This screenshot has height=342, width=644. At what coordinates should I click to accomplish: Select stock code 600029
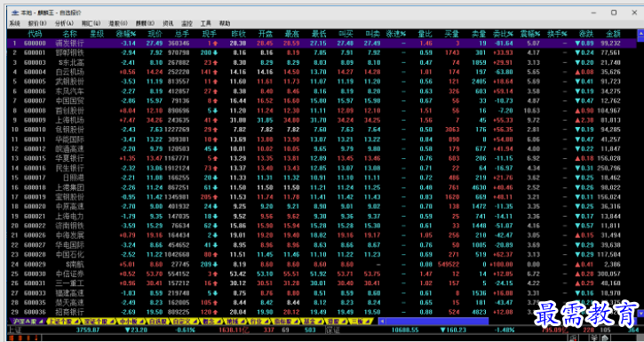point(35,264)
